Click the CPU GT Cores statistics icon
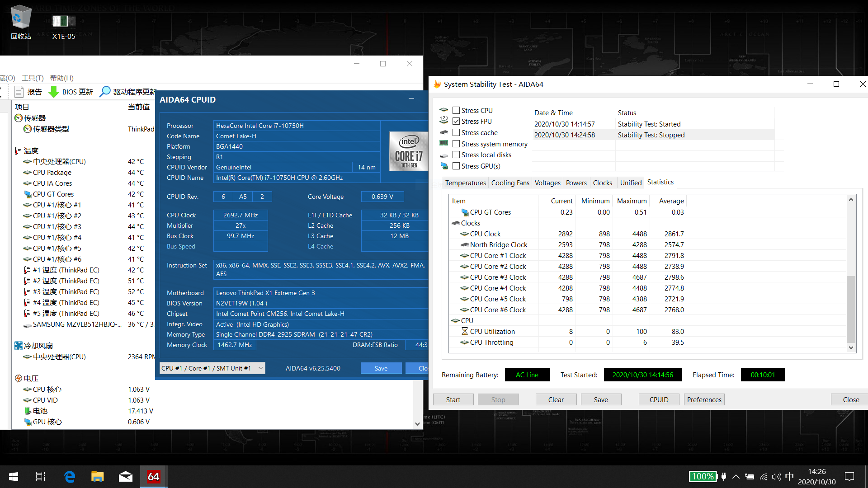Screen dimensions: 868x488 tap(465, 212)
